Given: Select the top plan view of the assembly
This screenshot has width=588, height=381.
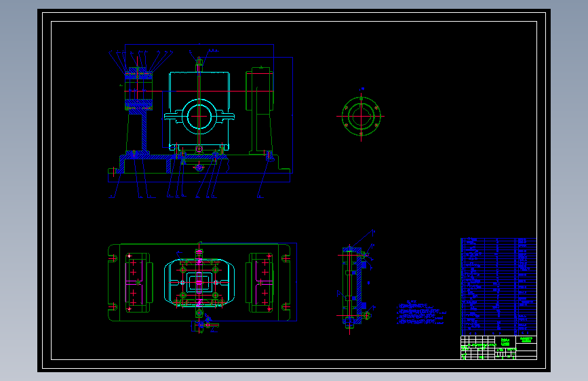Looking at the screenshot, I should click(x=203, y=287).
